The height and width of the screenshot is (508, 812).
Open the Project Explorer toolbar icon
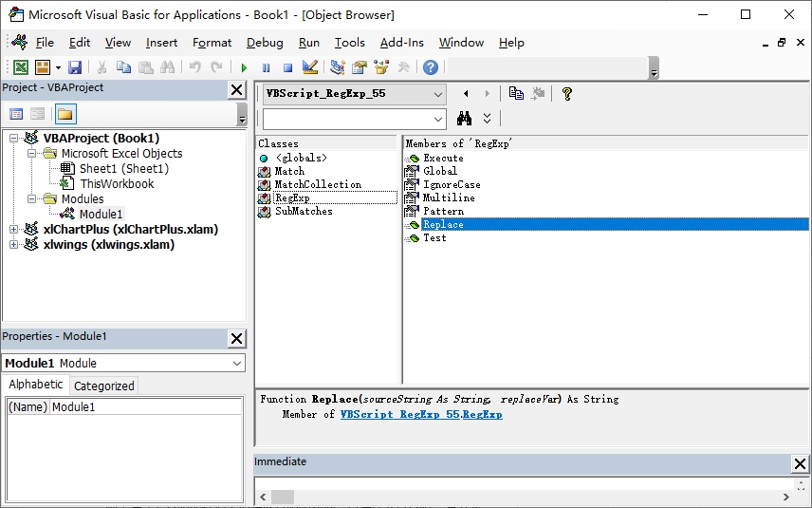point(338,66)
